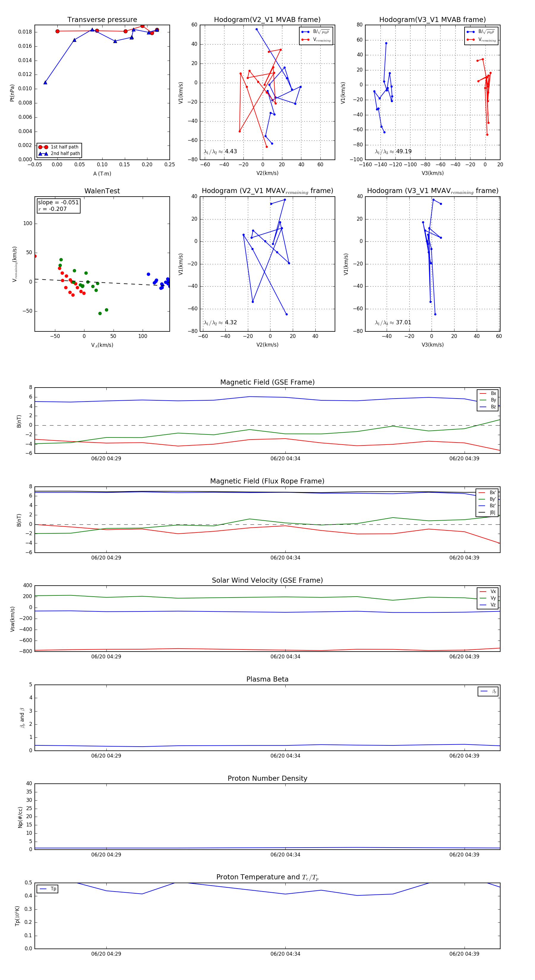
Task: Click the 'Proton Temperature and Te/Tp' title
Action: [x=267, y=877]
